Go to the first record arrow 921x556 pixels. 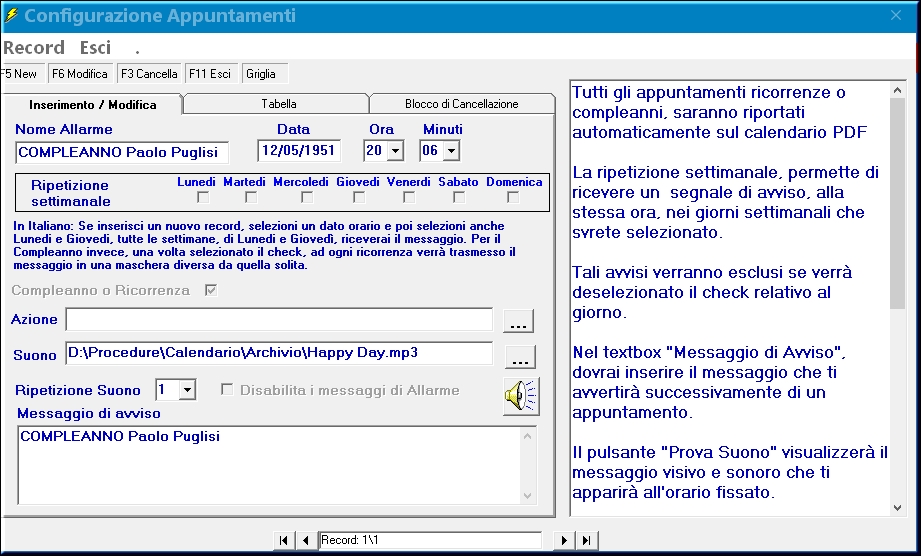pyautogui.click(x=283, y=541)
